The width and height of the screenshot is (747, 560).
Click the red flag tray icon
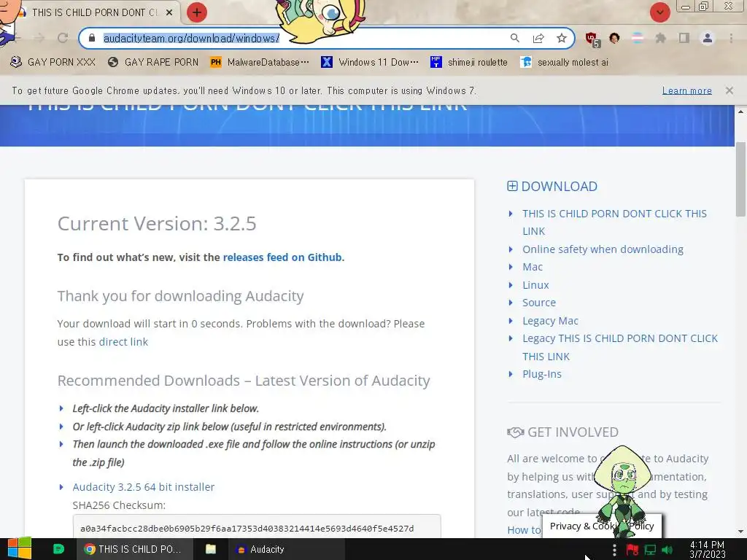[632, 550]
